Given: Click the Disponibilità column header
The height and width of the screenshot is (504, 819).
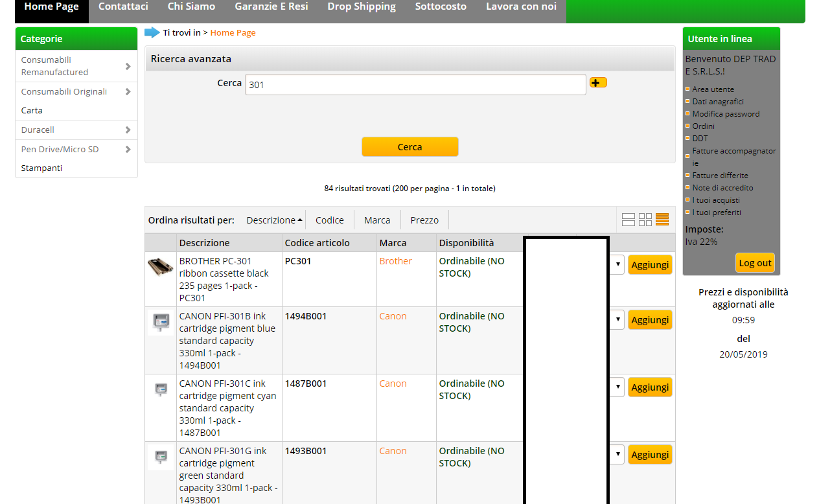Looking at the screenshot, I should point(467,243).
